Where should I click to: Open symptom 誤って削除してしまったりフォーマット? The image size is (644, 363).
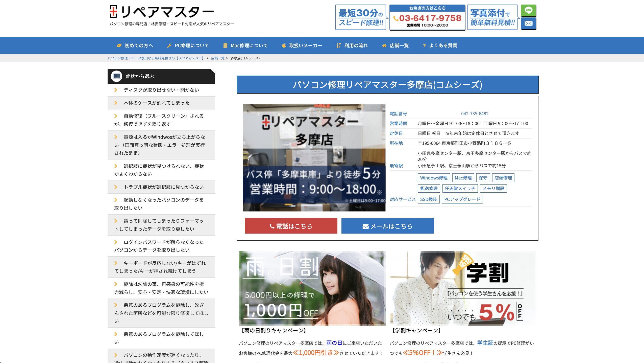[161, 225]
